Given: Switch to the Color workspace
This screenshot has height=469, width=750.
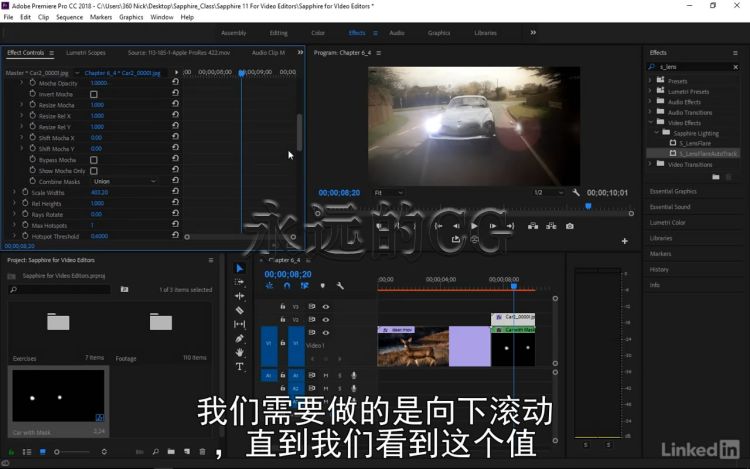Looking at the screenshot, I should pos(318,33).
